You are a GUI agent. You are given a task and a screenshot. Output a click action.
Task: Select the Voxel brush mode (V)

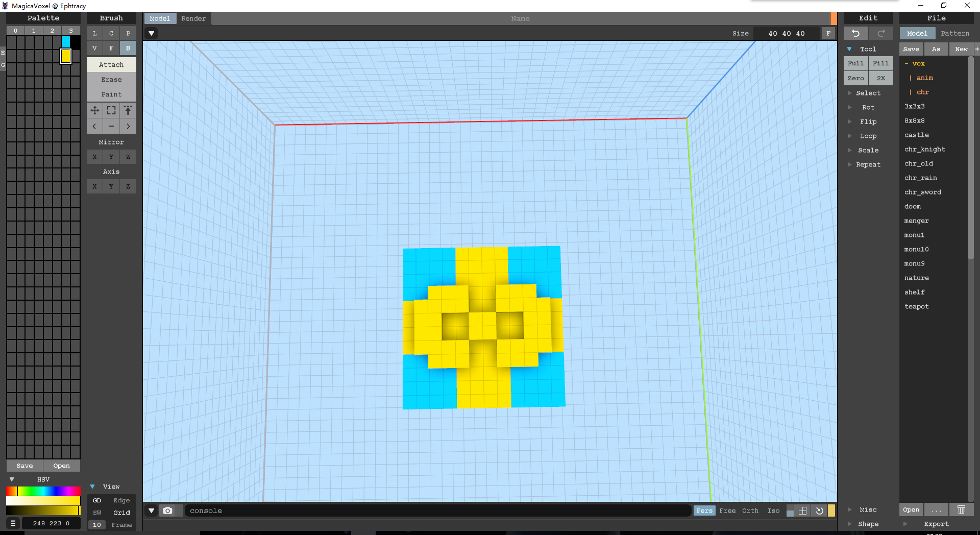[x=94, y=48]
